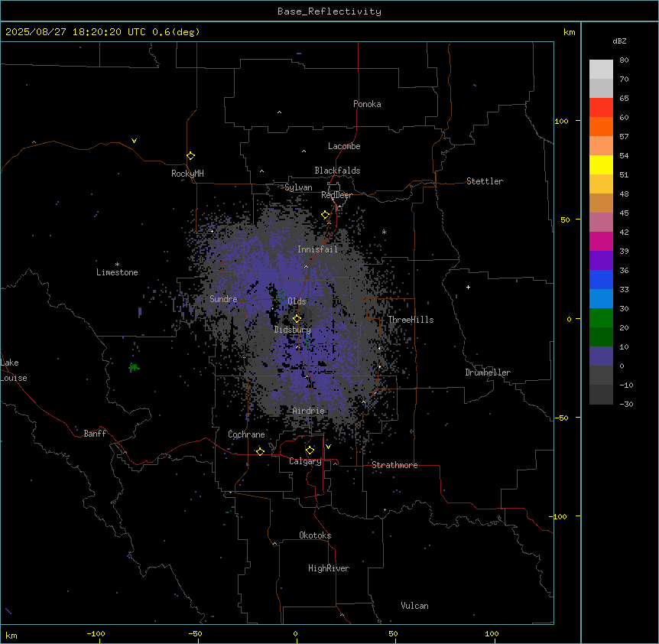Select the yellow diamond marker above Didsbury
The height and width of the screenshot is (644, 659).
pyautogui.click(x=297, y=319)
